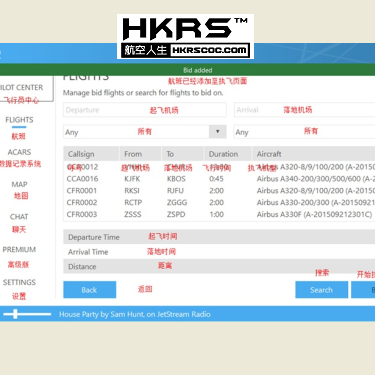Open the PREMIUM sidebar section

tap(19, 250)
